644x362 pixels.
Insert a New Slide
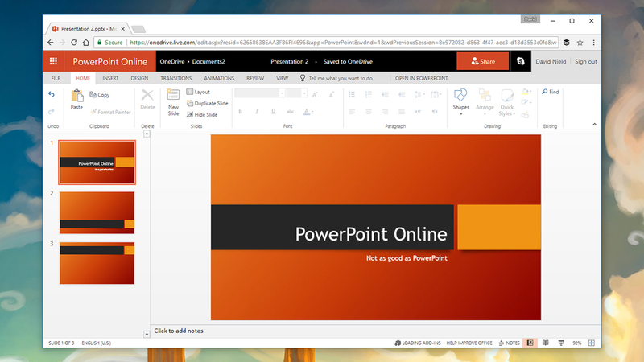(x=173, y=103)
